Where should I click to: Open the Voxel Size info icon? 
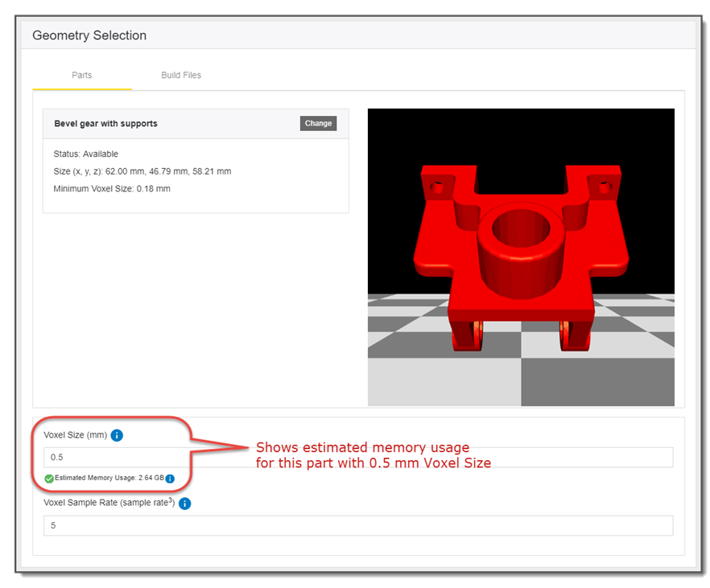117,435
